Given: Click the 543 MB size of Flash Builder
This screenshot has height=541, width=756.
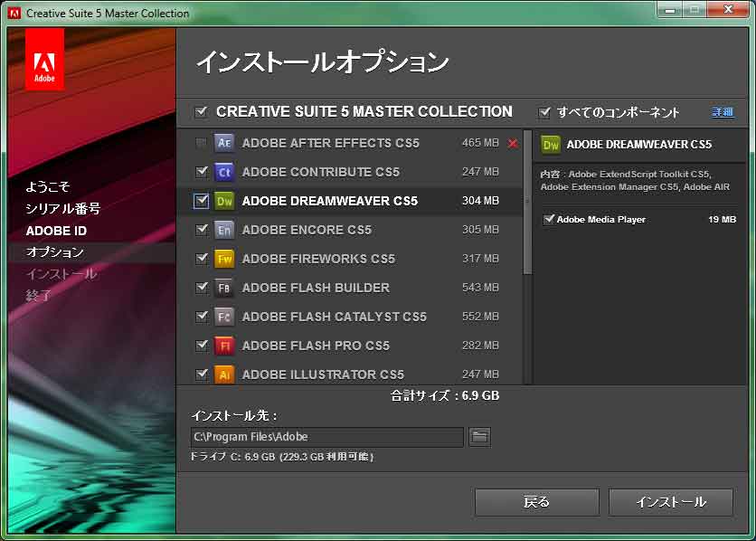Looking at the screenshot, I should [x=480, y=288].
